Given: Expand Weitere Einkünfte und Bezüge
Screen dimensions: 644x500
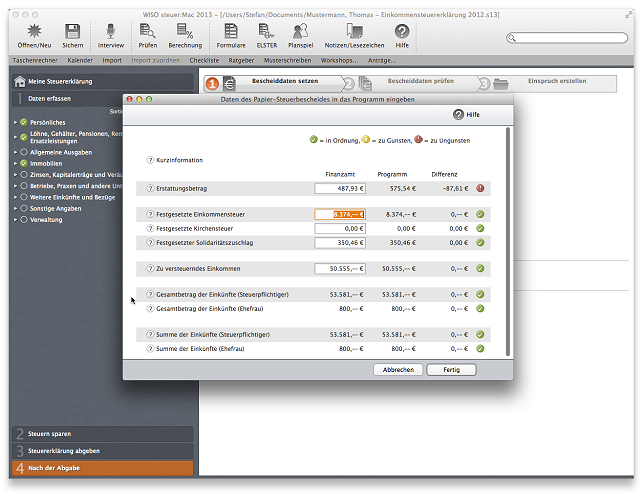Looking at the screenshot, I should (16, 196).
